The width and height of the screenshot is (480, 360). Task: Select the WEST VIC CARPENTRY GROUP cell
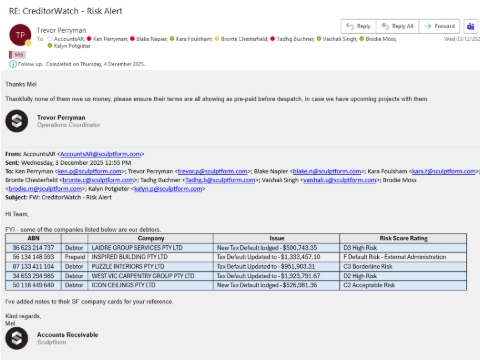click(x=151, y=276)
